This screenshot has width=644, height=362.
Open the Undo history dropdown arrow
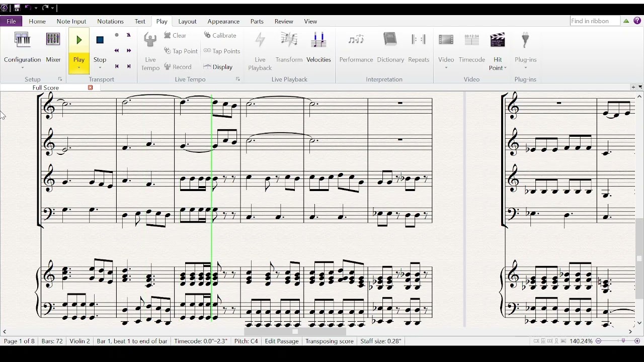[x=36, y=8]
